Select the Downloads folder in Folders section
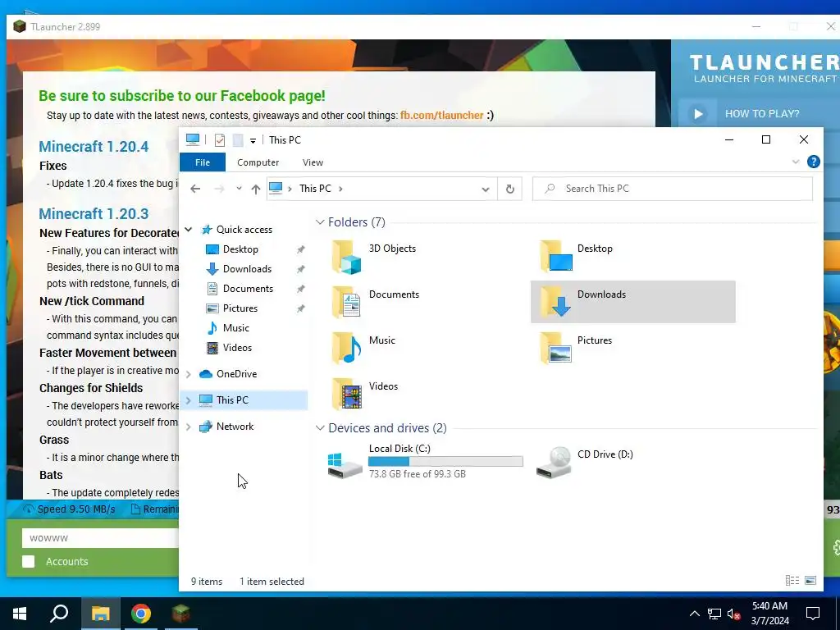Image resolution: width=840 pixels, height=630 pixels. (632, 302)
